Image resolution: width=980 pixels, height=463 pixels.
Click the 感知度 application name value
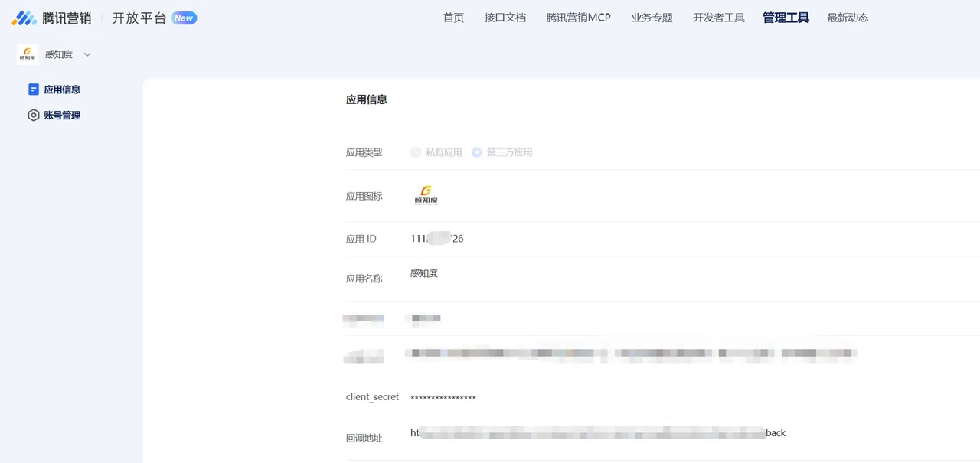(424, 273)
